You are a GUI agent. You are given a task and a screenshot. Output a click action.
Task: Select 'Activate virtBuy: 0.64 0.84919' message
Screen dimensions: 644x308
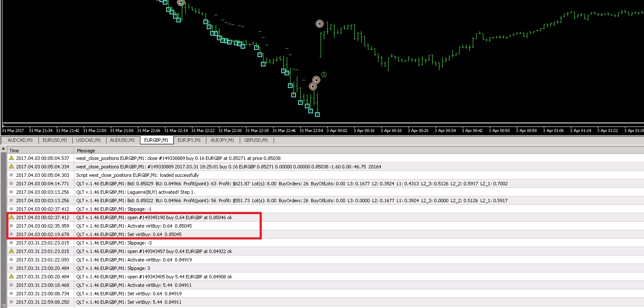(x=134, y=260)
